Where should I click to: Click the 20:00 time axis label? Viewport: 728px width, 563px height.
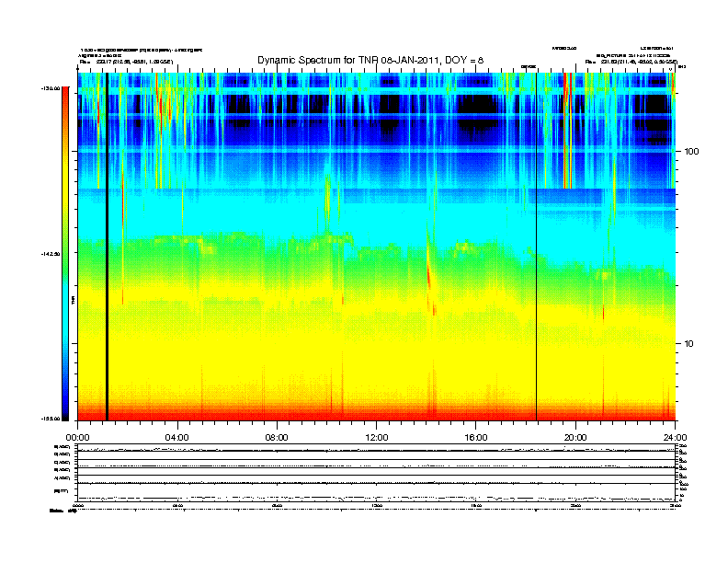(575, 438)
